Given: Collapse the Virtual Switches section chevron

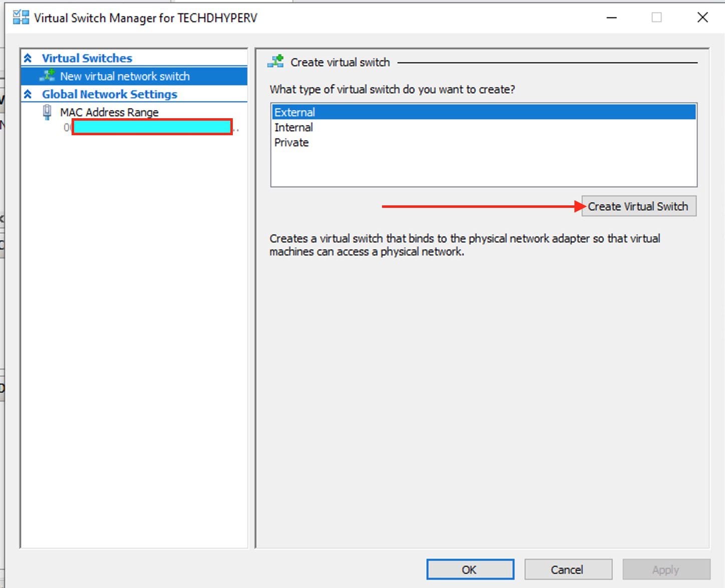Looking at the screenshot, I should 28,58.
